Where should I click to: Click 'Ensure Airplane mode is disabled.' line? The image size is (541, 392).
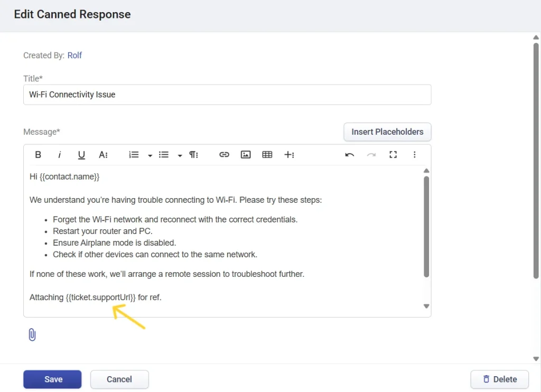pos(114,243)
